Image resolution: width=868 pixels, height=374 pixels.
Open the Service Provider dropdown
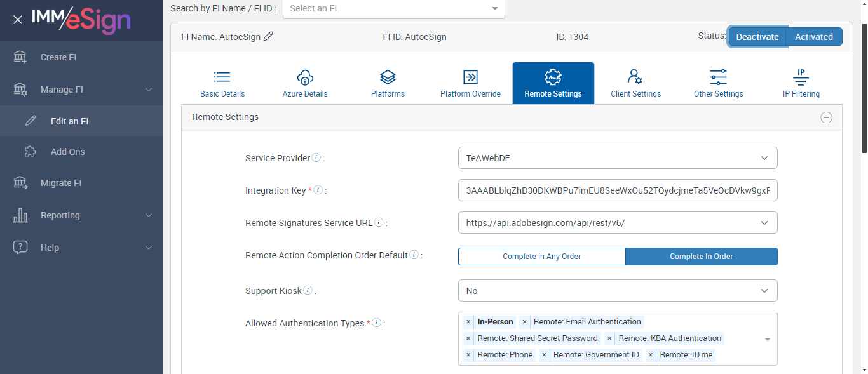click(x=617, y=158)
